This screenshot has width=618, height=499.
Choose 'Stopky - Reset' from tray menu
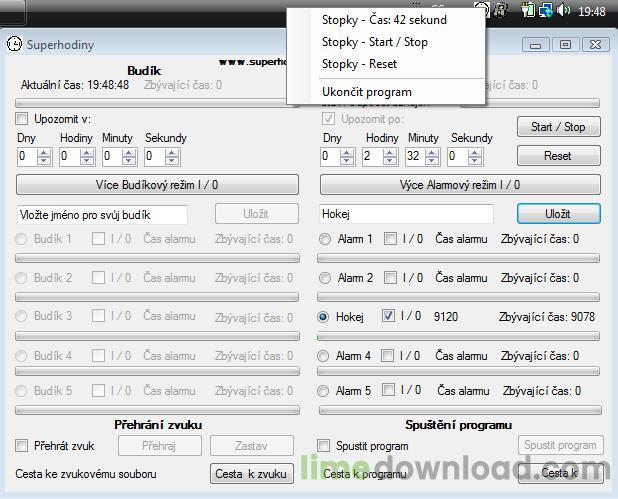click(x=359, y=64)
